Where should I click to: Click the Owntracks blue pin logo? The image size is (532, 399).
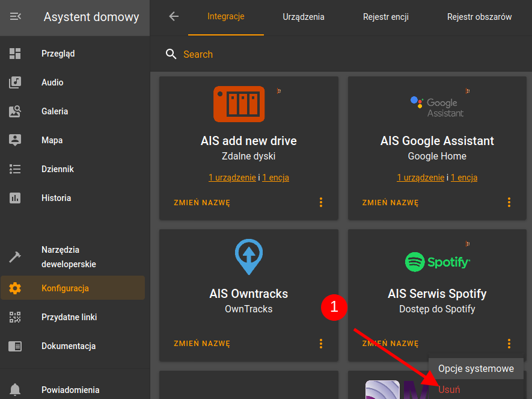(x=249, y=257)
